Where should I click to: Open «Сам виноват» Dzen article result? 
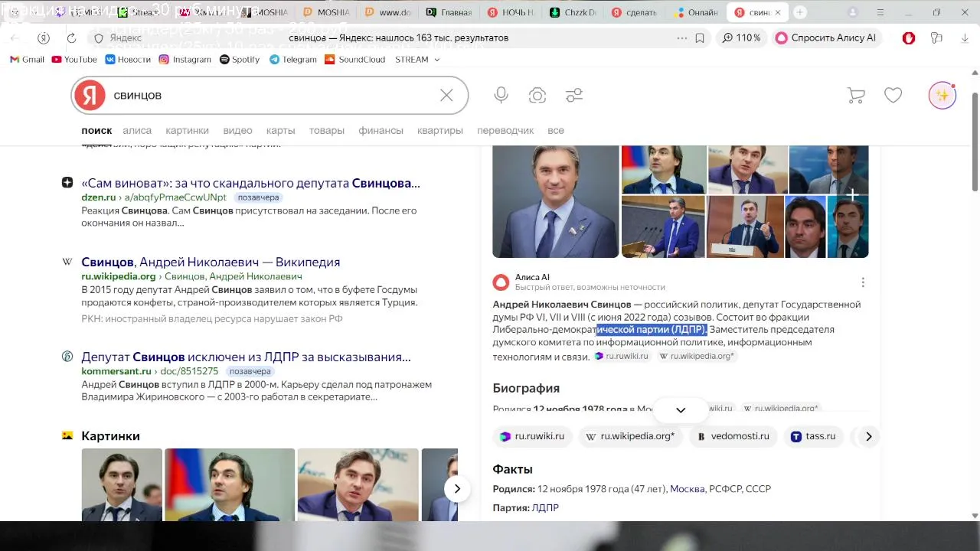pos(250,183)
